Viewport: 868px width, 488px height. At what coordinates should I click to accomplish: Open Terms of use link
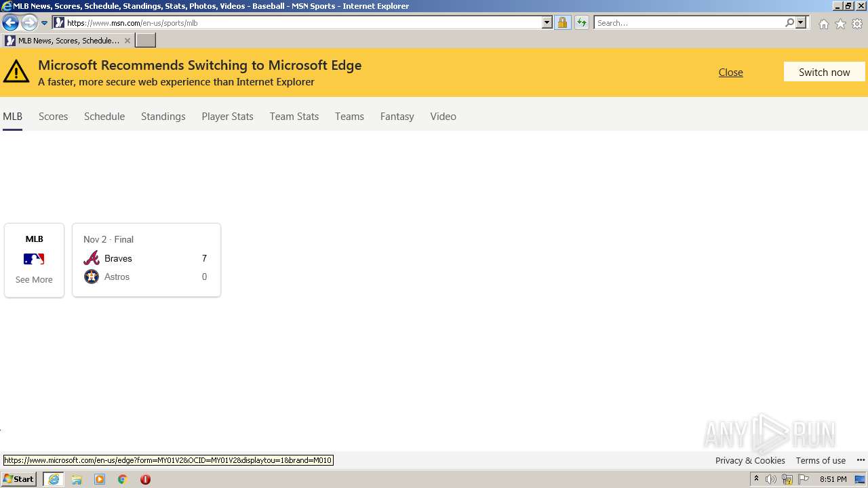(x=821, y=460)
